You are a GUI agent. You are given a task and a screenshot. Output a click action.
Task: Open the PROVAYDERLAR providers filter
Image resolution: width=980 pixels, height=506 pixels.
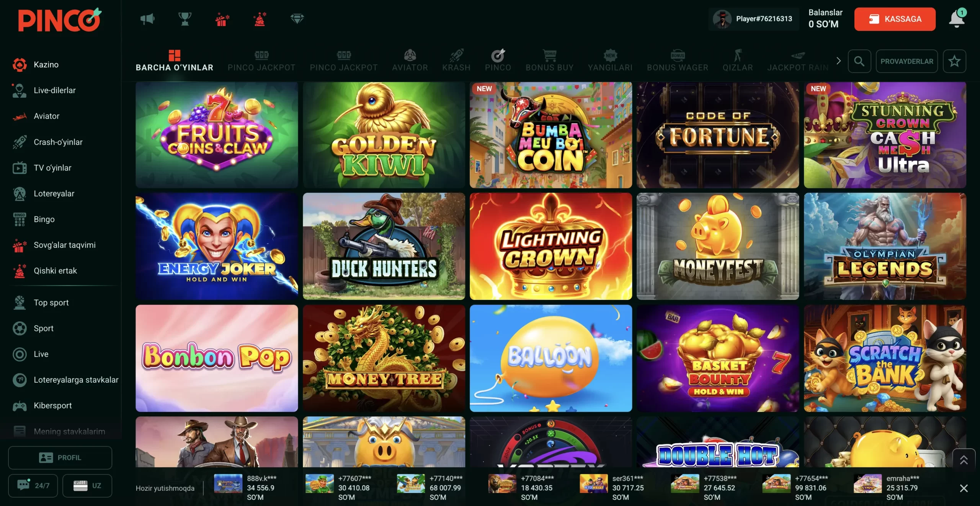coord(906,61)
